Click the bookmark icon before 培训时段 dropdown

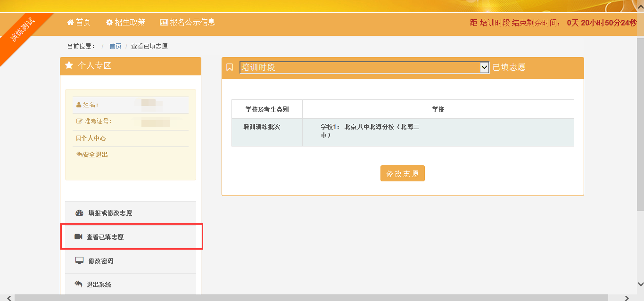pyautogui.click(x=230, y=67)
